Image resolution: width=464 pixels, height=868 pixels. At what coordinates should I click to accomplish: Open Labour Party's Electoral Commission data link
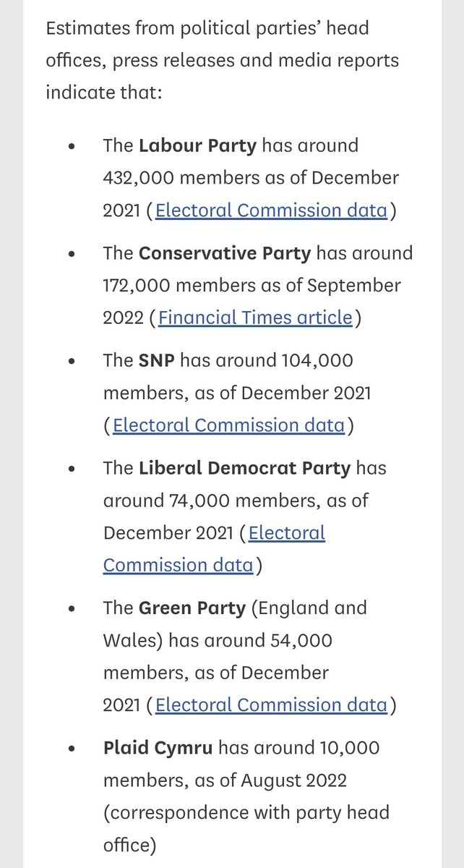click(271, 210)
